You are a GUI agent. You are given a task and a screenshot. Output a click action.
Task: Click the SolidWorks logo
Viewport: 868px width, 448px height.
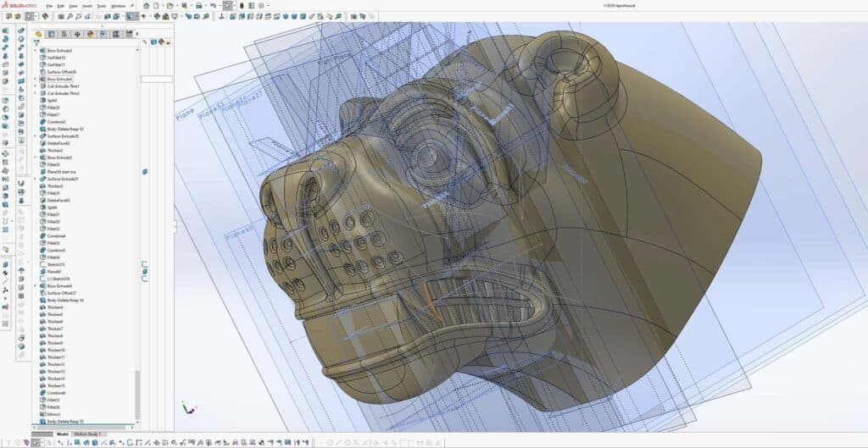coord(17,5)
